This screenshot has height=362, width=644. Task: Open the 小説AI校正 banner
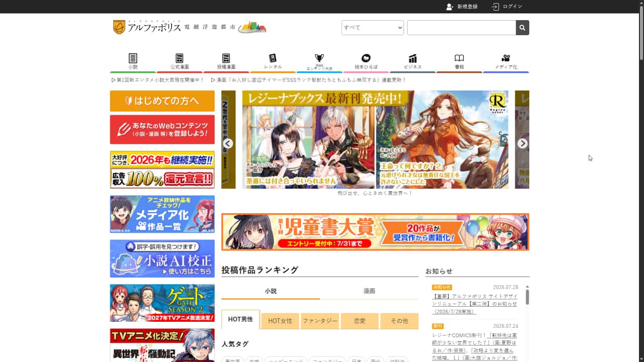(x=163, y=258)
